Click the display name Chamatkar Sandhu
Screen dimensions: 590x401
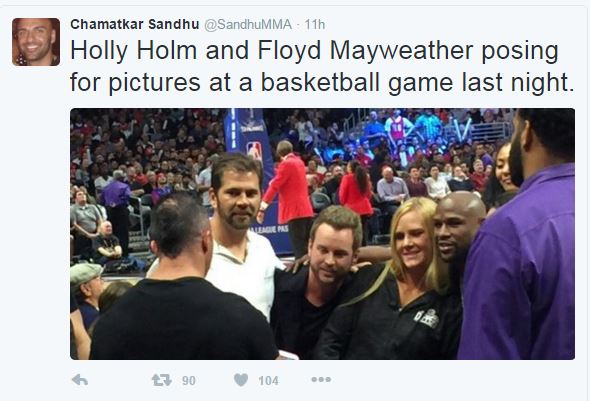click(135, 24)
